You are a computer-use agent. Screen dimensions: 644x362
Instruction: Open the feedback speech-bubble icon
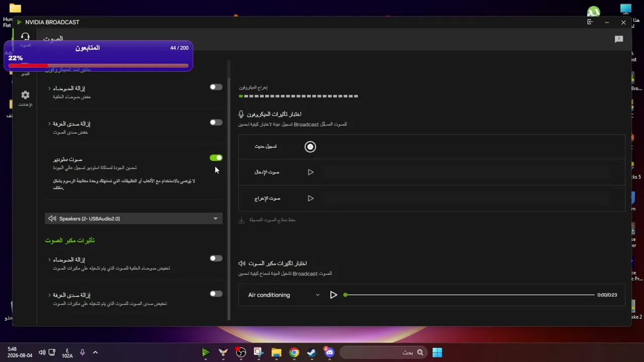(619, 39)
